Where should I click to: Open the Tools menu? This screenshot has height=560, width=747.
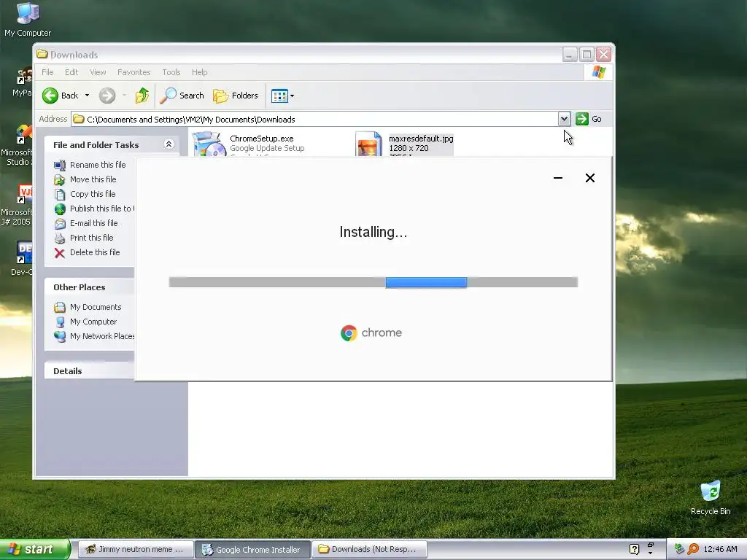click(171, 72)
